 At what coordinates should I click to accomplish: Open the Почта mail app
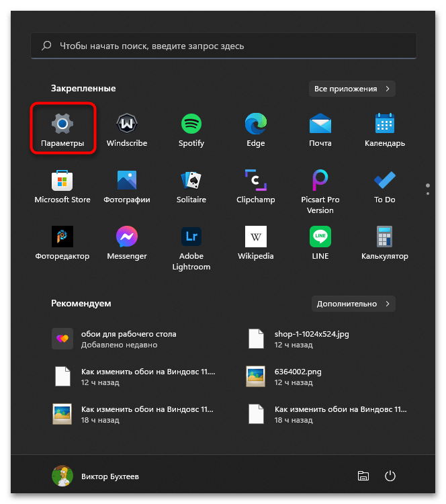coord(320,129)
